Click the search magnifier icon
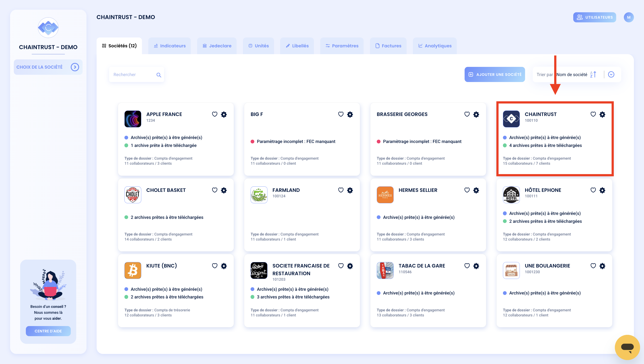The height and width of the screenshot is (364, 644). pos(159,75)
